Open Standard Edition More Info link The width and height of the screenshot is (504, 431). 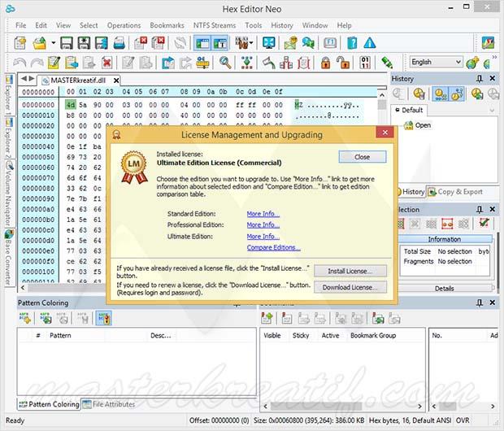[263, 214]
